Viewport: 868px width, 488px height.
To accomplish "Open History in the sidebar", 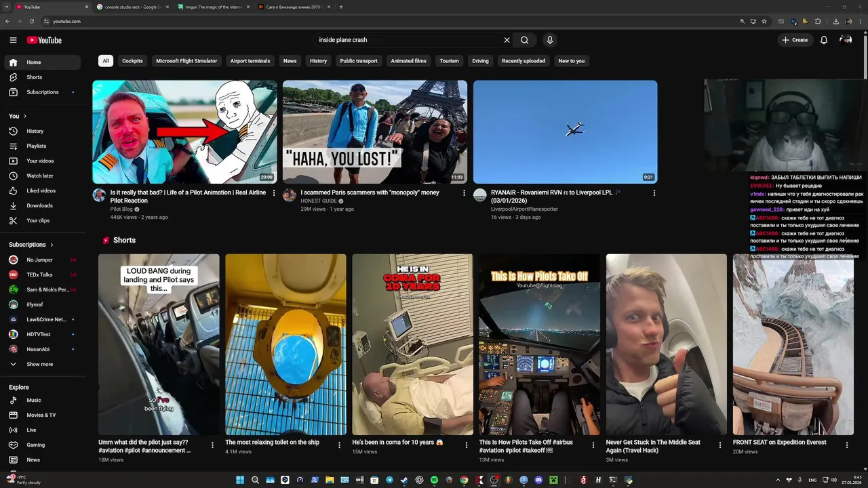I will tap(42, 131).
